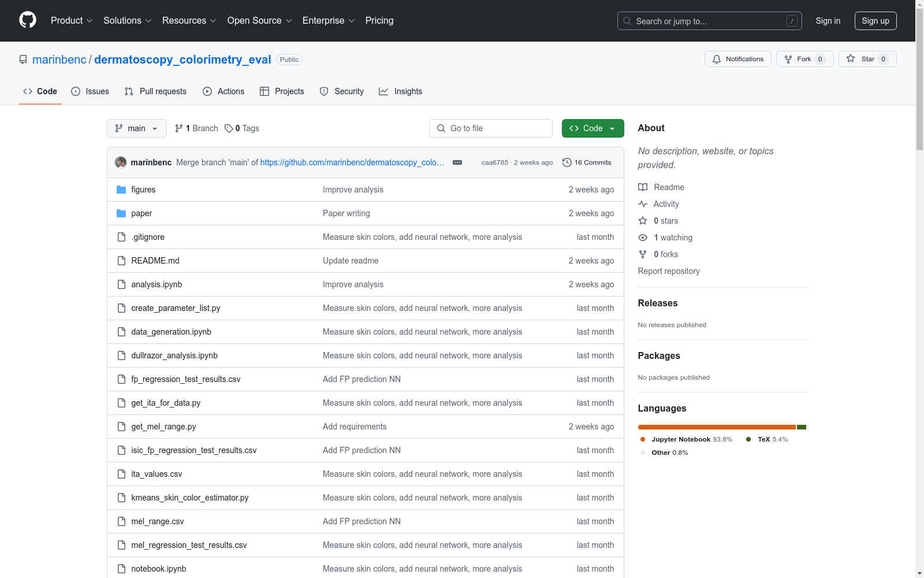This screenshot has height=578, width=924.
Task: Open the get_ita_for_data.py file
Action: [166, 403]
